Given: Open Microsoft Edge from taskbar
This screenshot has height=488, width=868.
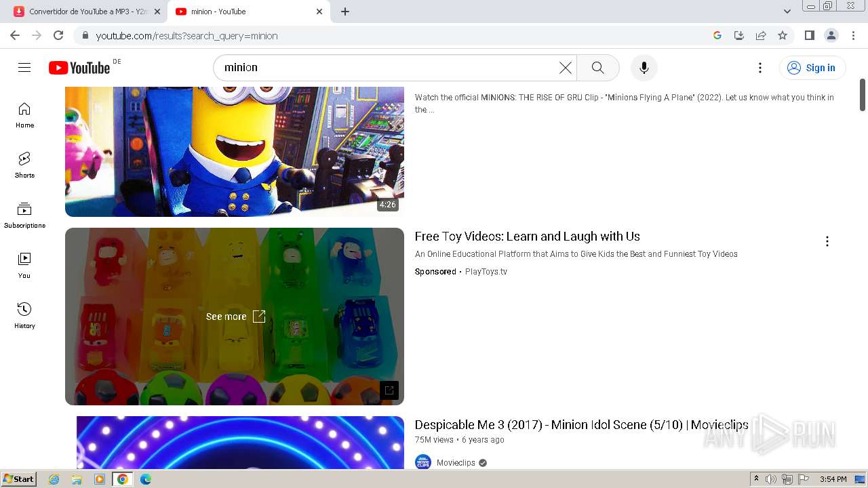Looking at the screenshot, I should point(145,479).
